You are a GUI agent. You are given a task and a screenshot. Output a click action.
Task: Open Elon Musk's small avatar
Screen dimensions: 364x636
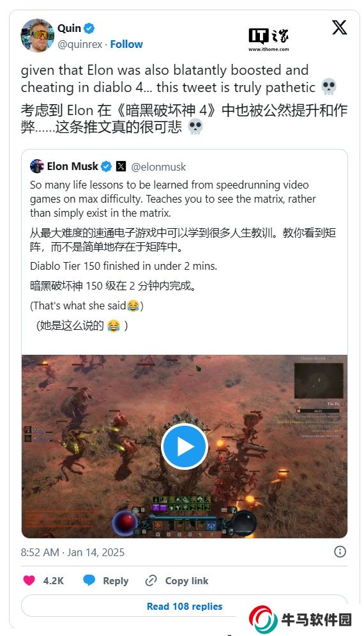(x=37, y=166)
